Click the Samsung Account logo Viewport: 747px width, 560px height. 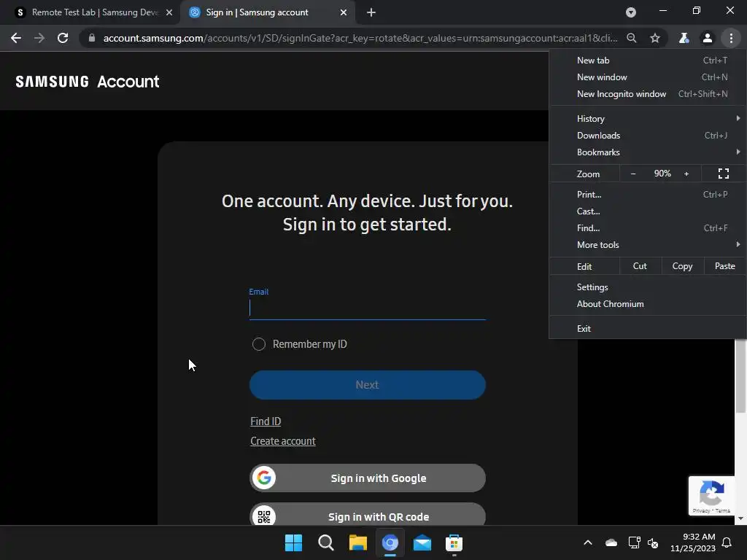(x=88, y=82)
